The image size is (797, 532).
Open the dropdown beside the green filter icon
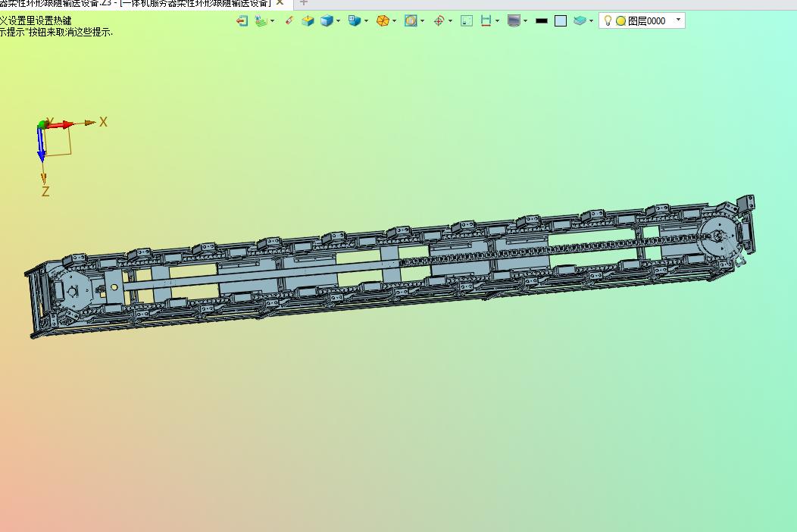point(273,21)
